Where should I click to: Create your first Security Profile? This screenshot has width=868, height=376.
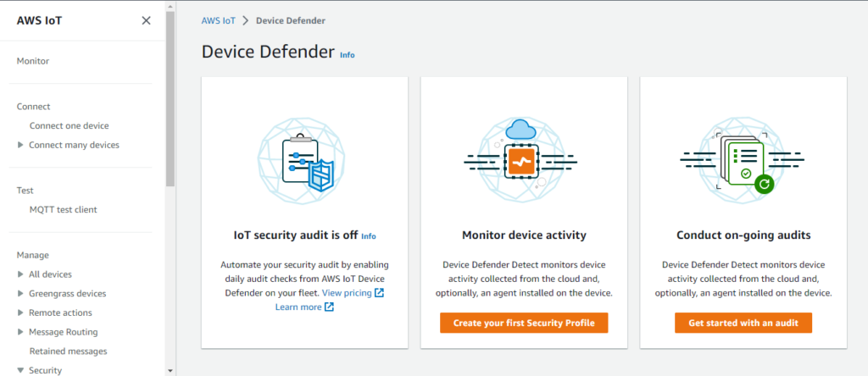point(524,323)
